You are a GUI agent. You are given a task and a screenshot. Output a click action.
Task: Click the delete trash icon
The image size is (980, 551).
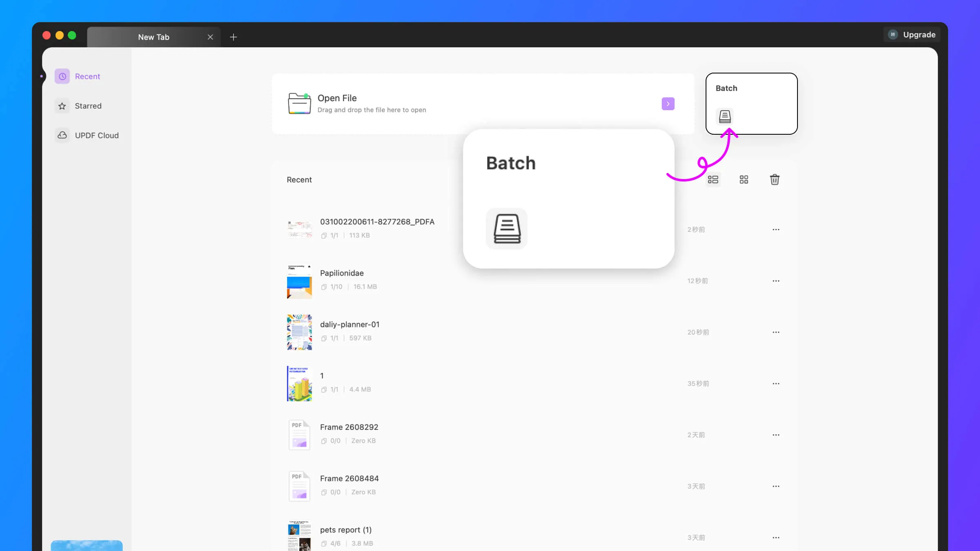[x=775, y=179]
